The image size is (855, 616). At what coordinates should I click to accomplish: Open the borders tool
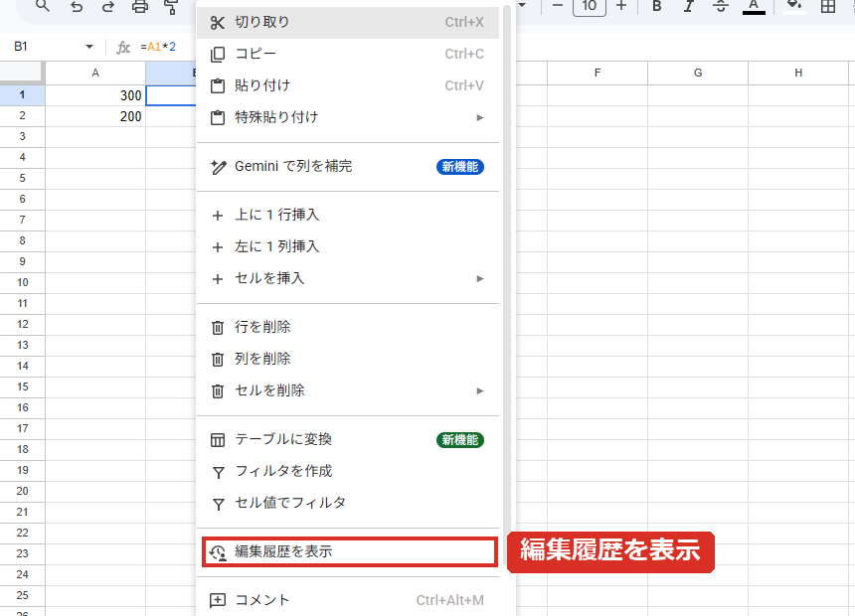coord(828,7)
